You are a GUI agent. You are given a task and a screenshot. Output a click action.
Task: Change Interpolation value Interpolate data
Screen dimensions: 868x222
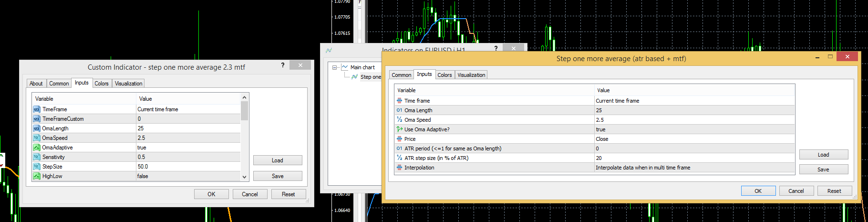click(x=694, y=168)
